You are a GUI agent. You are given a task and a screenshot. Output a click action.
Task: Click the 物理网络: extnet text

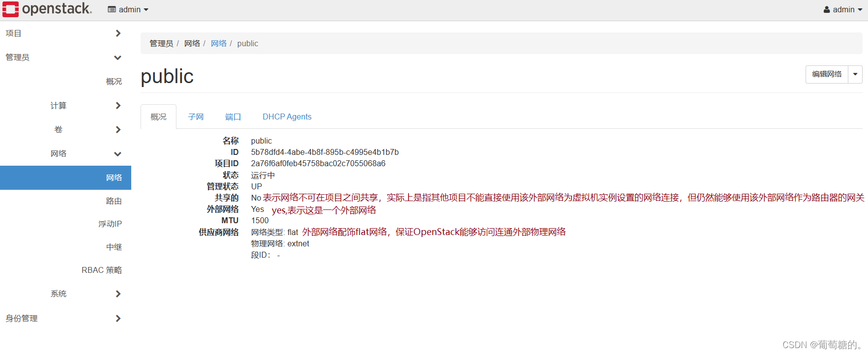[x=280, y=244]
